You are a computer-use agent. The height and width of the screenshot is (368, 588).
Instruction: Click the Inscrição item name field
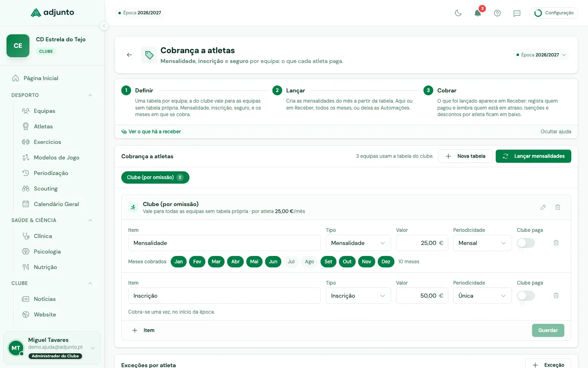tap(225, 296)
